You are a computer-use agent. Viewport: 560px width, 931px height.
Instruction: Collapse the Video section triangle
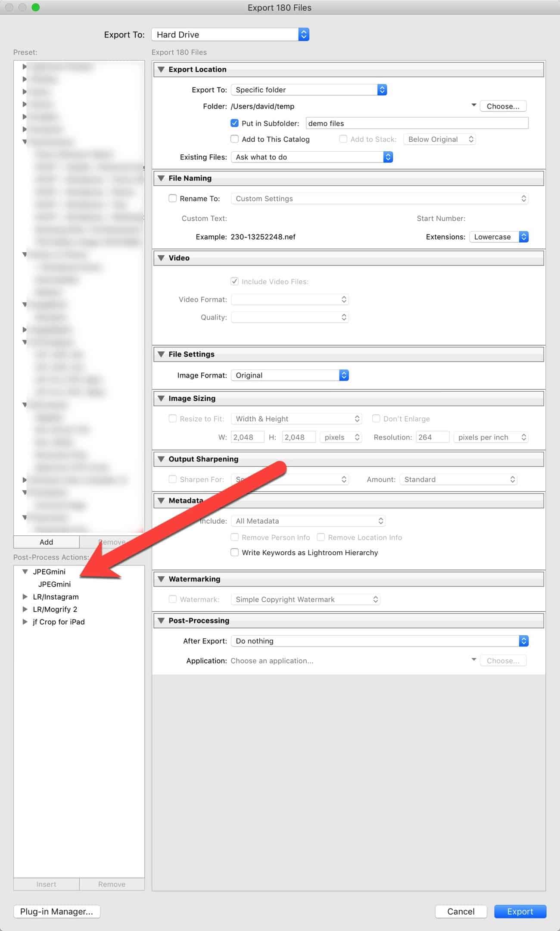click(x=161, y=258)
